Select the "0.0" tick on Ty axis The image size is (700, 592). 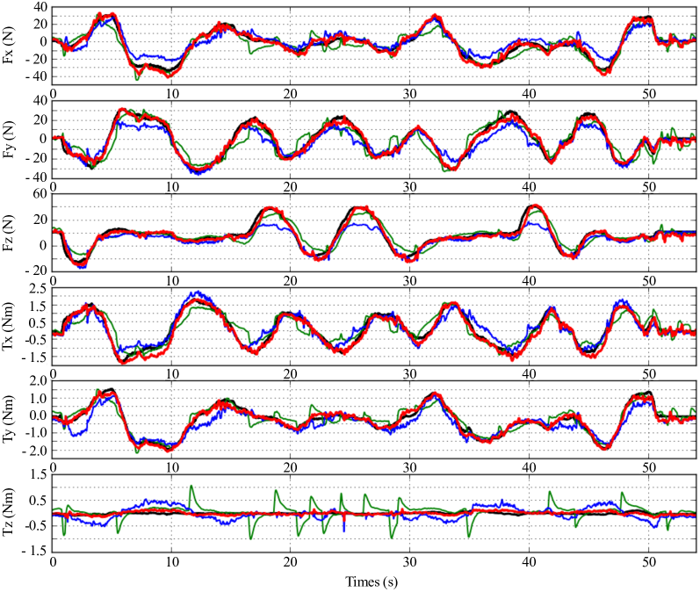[38, 415]
